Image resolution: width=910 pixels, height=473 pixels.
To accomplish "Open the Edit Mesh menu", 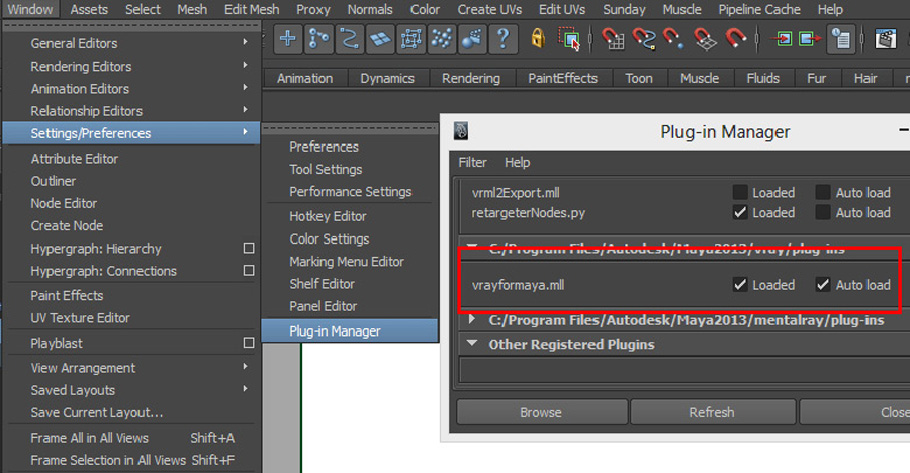I will [x=251, y=10].
